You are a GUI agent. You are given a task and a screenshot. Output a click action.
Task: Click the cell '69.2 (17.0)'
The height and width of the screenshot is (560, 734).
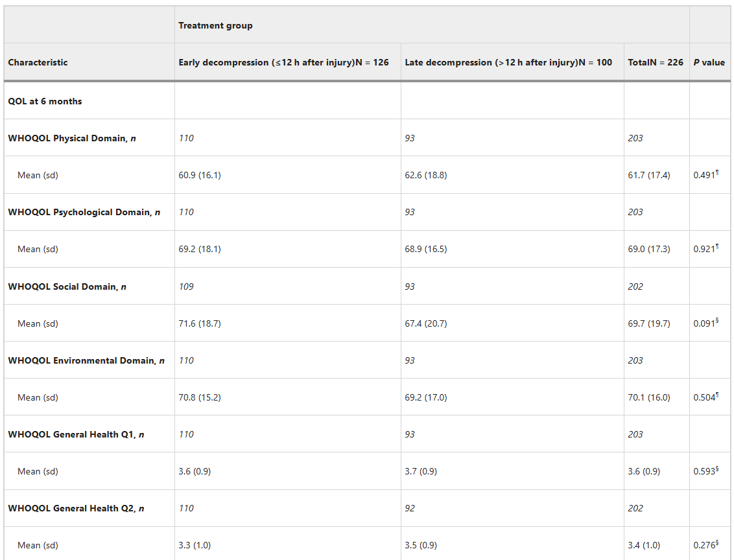pos(425,398)
